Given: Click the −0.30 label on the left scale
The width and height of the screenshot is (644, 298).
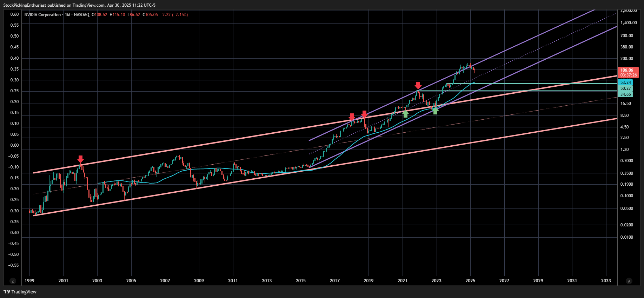Looking at the screenshot, I should point(14,211).
